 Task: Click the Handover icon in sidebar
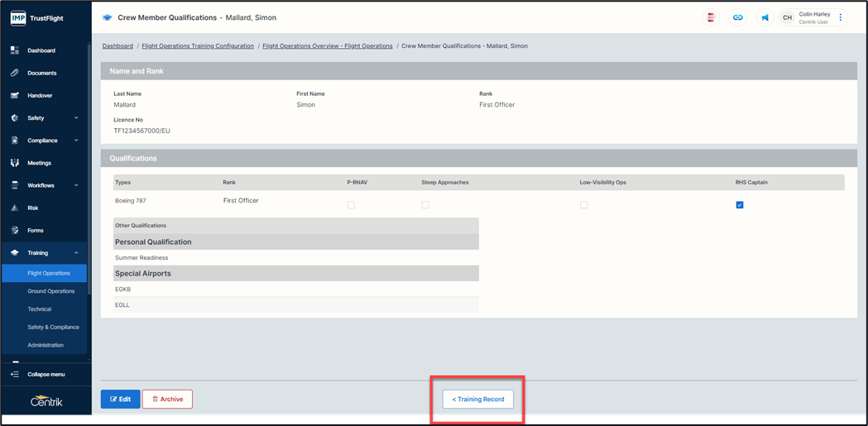click(15, 95)
